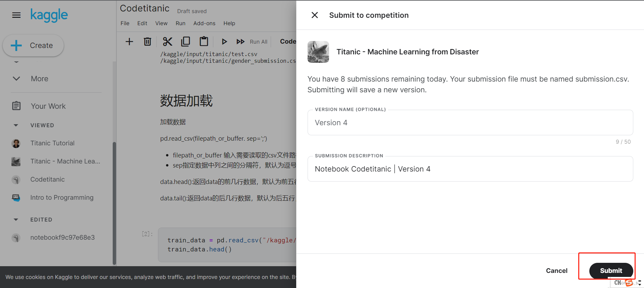Click the 数据加载 heading

(186, 101)
